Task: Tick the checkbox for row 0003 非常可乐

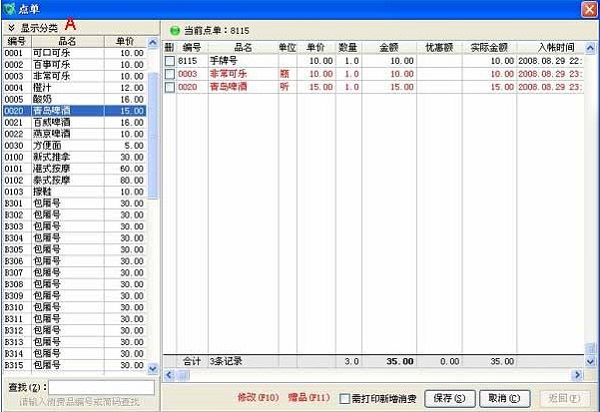Action: (170, 74)
